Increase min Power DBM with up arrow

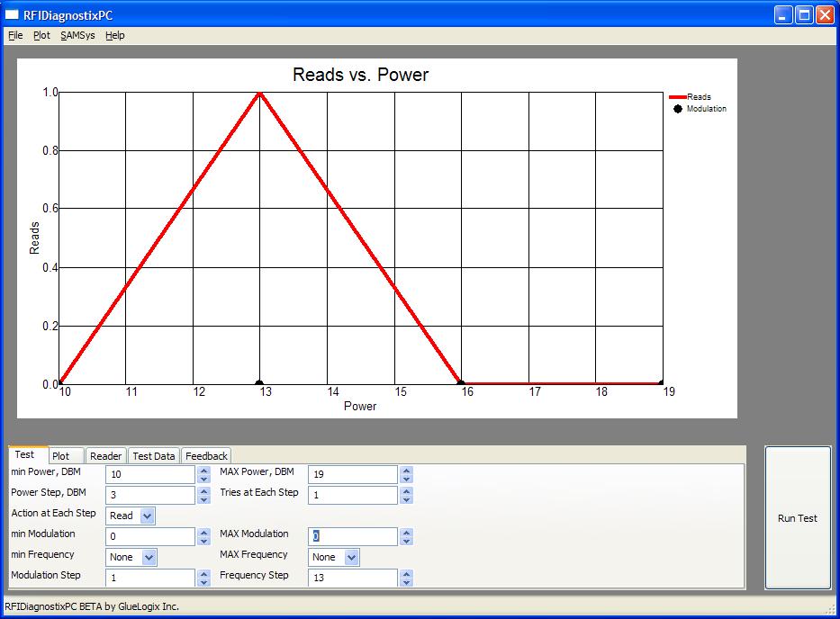(203, 471)
